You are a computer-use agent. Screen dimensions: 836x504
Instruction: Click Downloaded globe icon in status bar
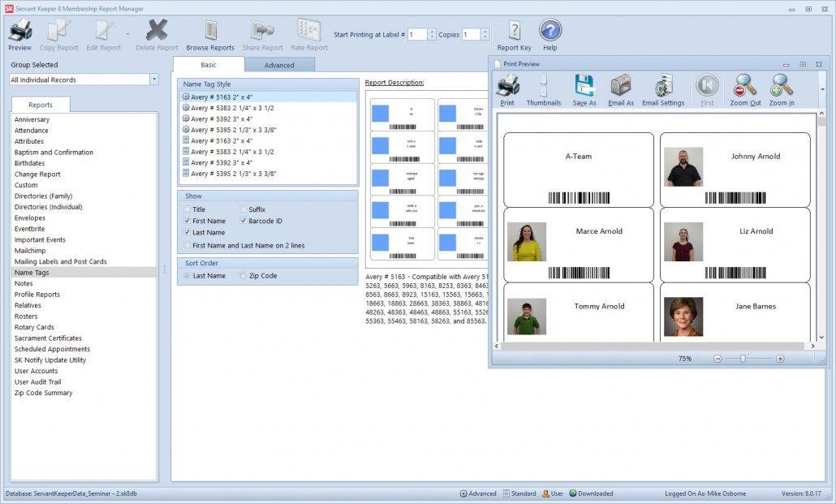(572, 494)
